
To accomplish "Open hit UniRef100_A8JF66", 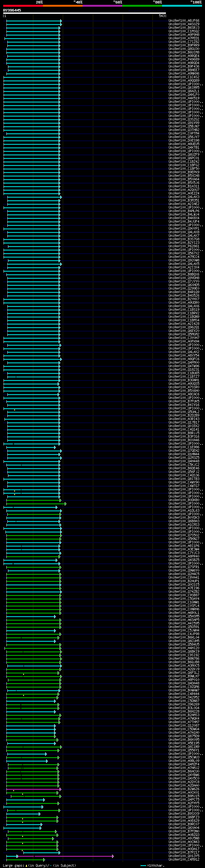I will tap(184, 21).
